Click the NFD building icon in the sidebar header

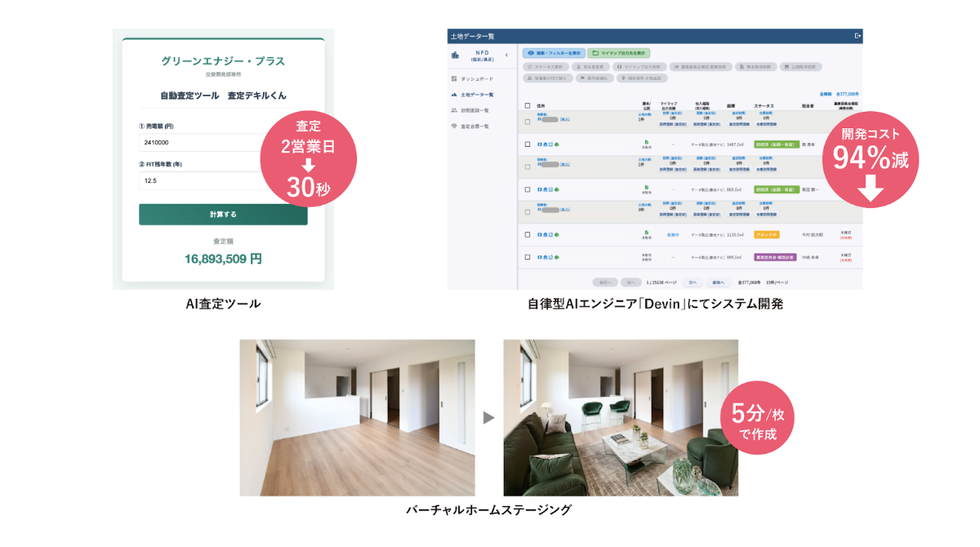click(x=455, y=55)
